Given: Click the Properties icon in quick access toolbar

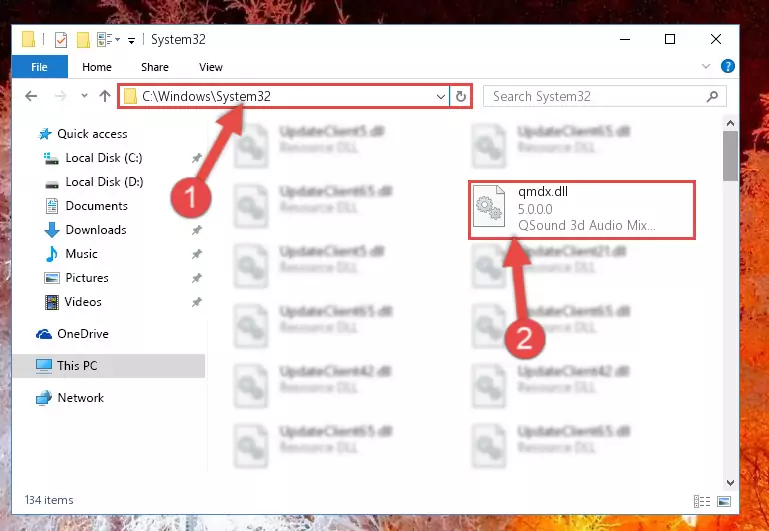Looking at the screenshot, I should coord(61,40).
